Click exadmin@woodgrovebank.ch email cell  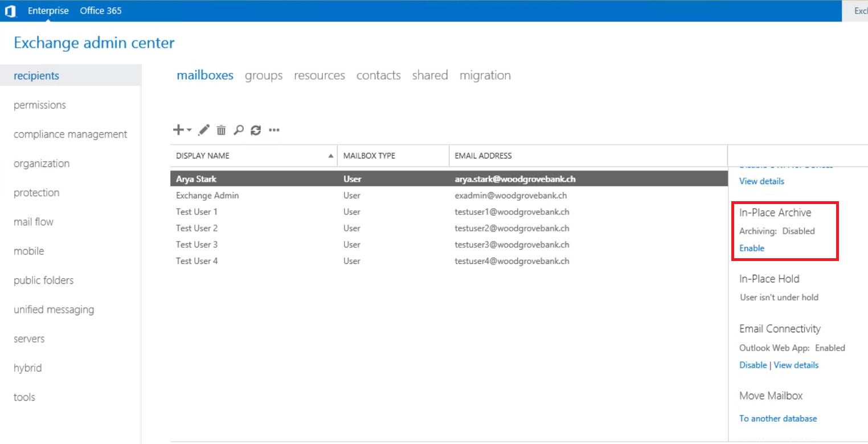click(x=510, y=195)
